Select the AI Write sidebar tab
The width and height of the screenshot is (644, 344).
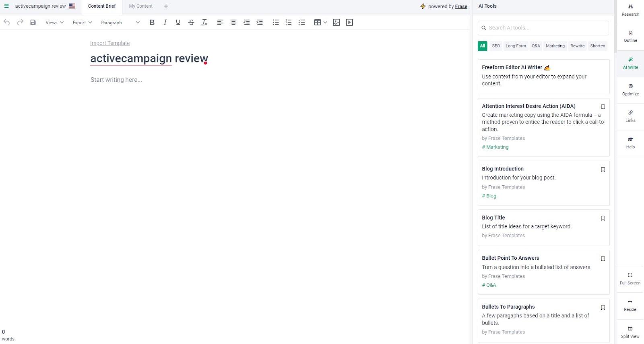[x=630, y=63]
